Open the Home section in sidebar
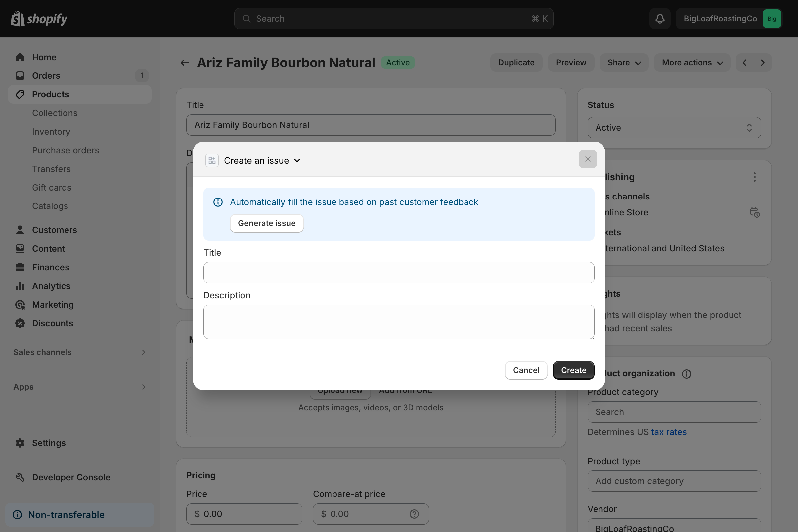The width and height of the screenshot is (798, 532). click(x=44, y=57)
